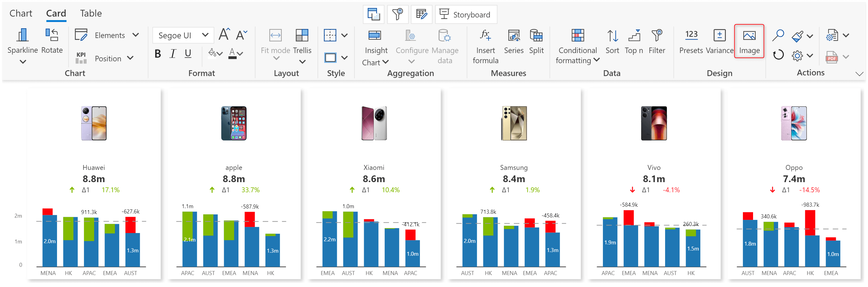
Task: Click the KPI Position icon
Action: click(81, 58)
